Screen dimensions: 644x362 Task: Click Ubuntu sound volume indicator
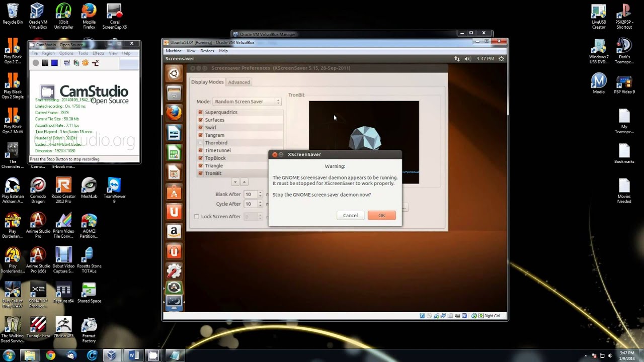(x=467, y=59)
